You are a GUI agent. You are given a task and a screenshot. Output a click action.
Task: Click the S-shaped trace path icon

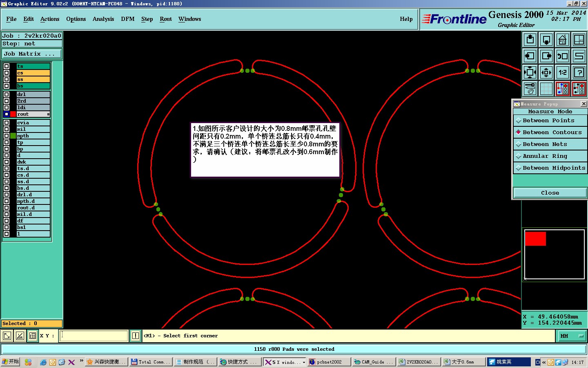579,56
